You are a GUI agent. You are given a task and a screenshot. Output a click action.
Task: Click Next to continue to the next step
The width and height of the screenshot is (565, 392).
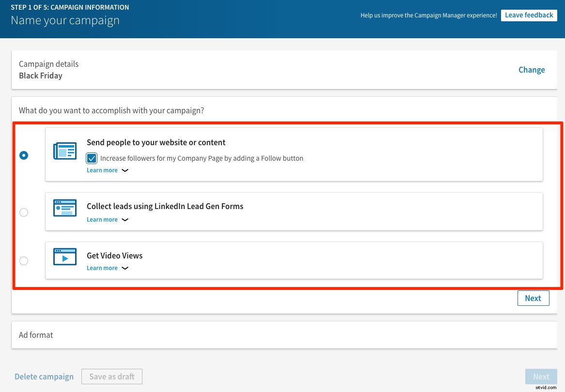point(533,298)
